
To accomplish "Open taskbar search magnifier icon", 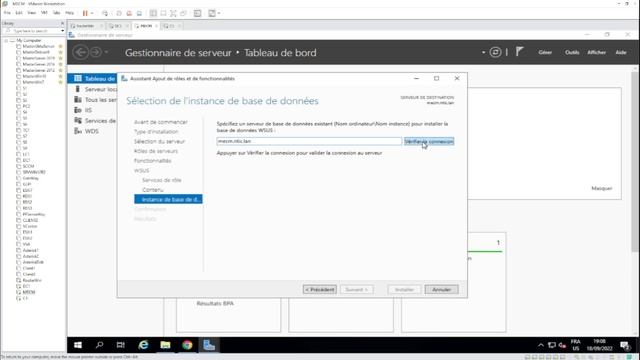I will [99, 345].
